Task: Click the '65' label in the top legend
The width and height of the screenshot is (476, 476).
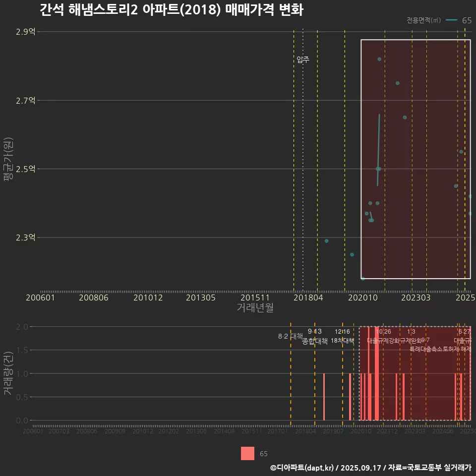Action: pos(467,20)
